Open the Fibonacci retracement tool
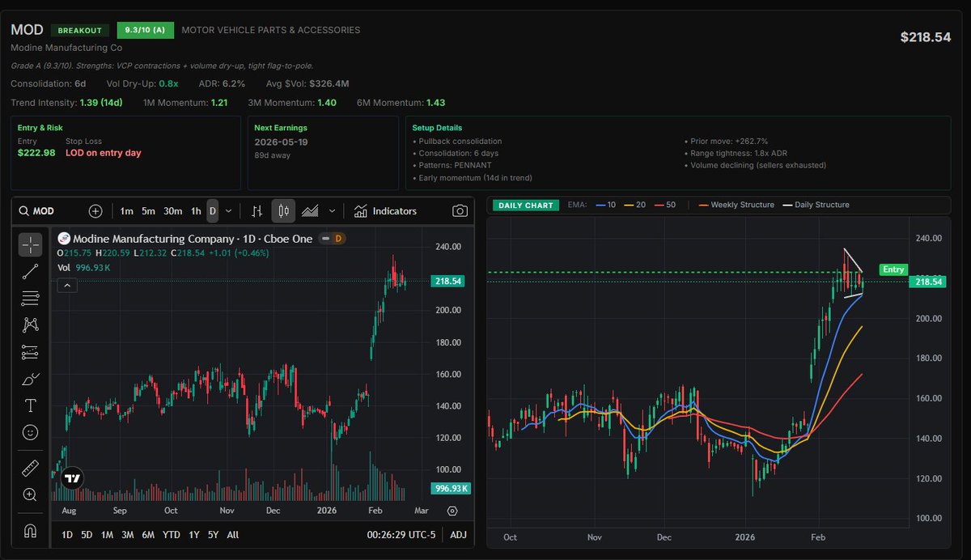Image resolution: width=971 pixels, height=560 pixels. point(31,299)
